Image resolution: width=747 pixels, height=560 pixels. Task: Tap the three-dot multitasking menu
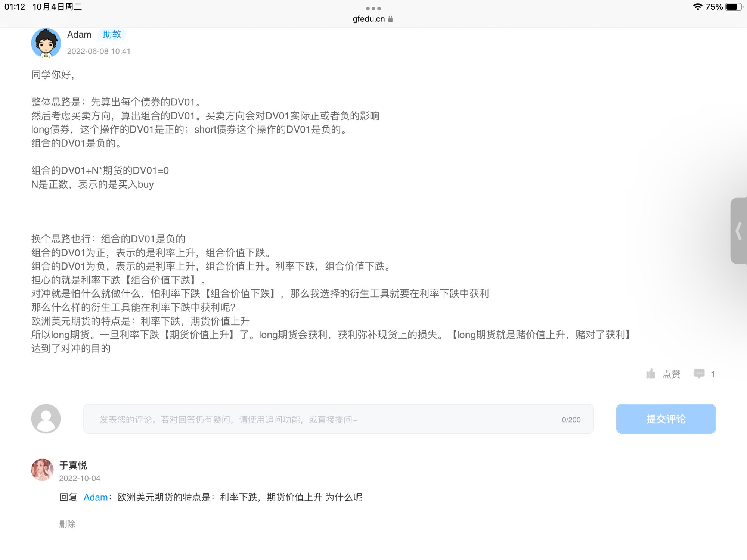pyautogui.click(x=373, y=8)
